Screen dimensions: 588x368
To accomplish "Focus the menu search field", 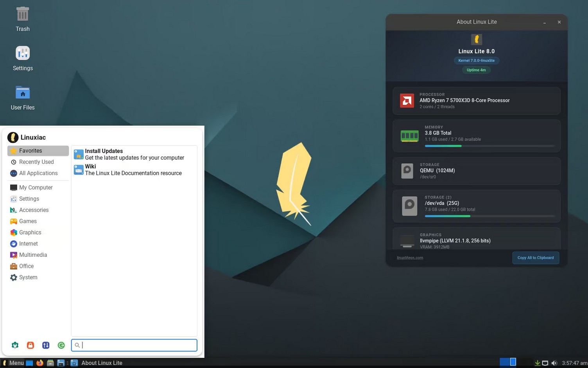I will coord(134,345).
